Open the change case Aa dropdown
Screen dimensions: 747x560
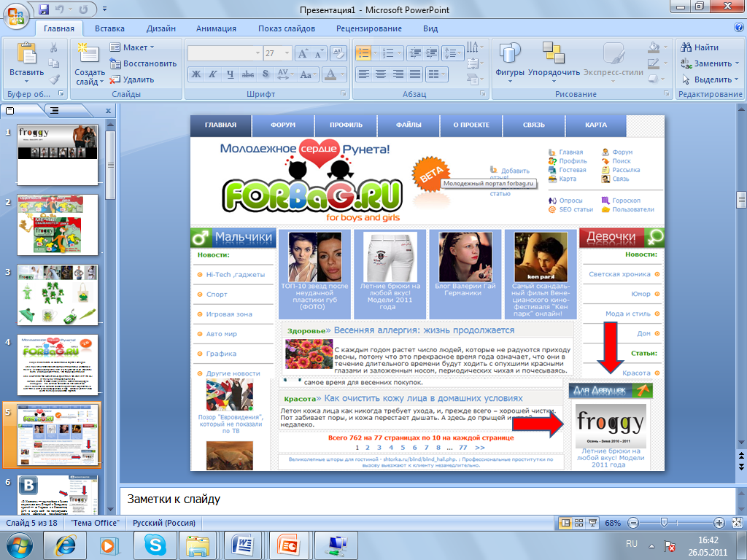pos(309,74)
